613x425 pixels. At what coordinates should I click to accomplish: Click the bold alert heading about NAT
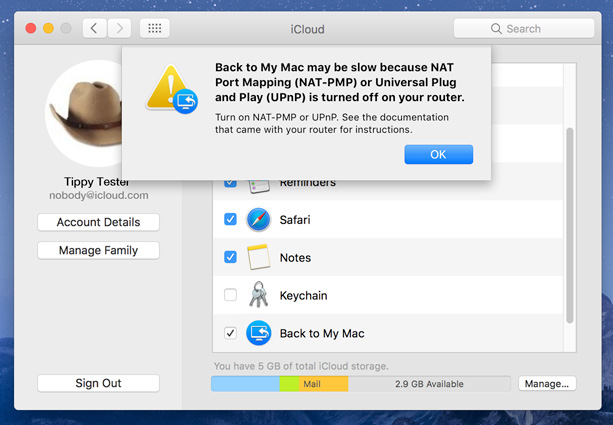[339, 82]
